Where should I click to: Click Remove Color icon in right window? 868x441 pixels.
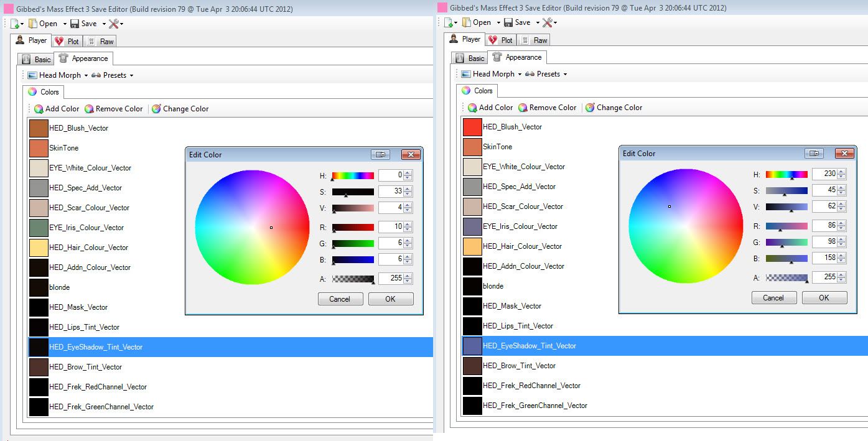tap(523, 108)
